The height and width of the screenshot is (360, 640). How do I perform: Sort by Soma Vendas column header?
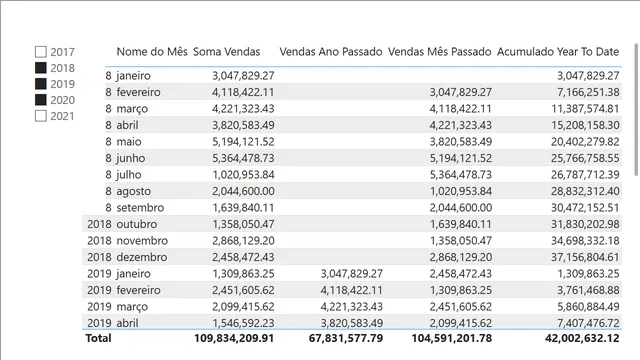pos(227,52)
